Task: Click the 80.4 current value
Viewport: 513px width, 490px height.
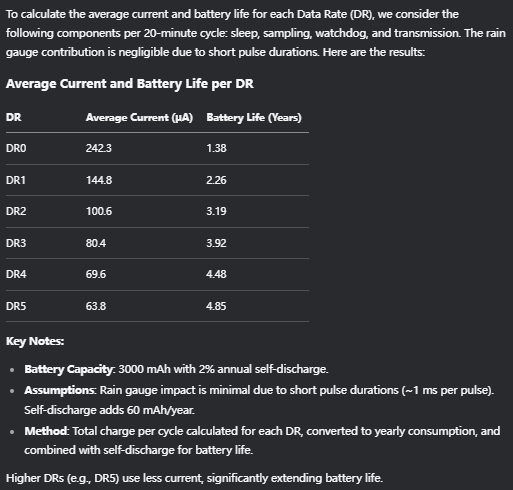Action: coord(96,243)
